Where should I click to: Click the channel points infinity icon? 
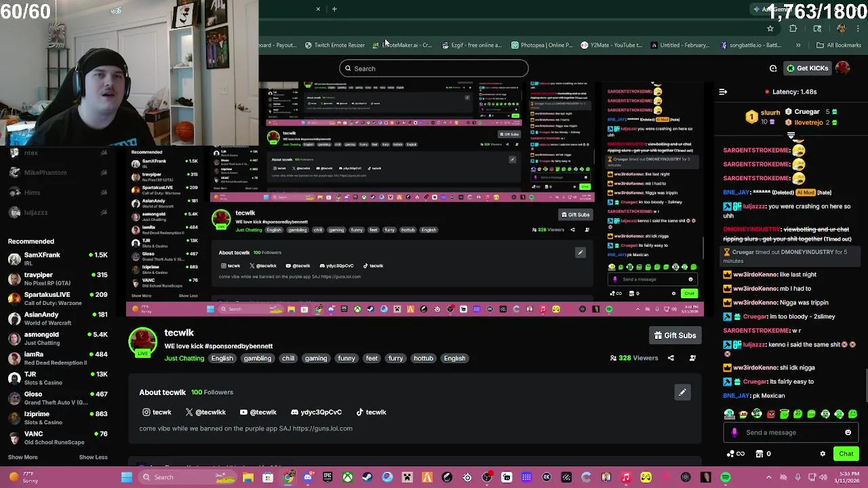[736, 454]
